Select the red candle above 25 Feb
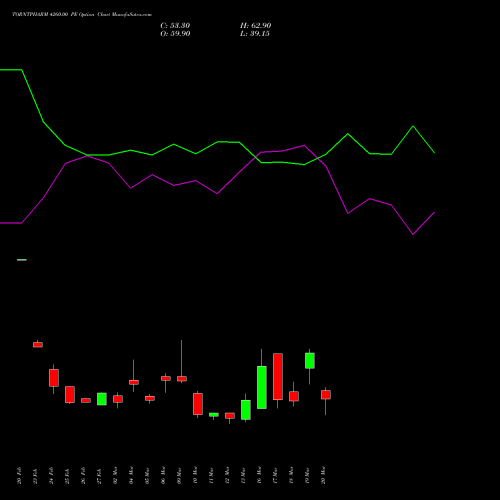 click(x=70, y=395)
